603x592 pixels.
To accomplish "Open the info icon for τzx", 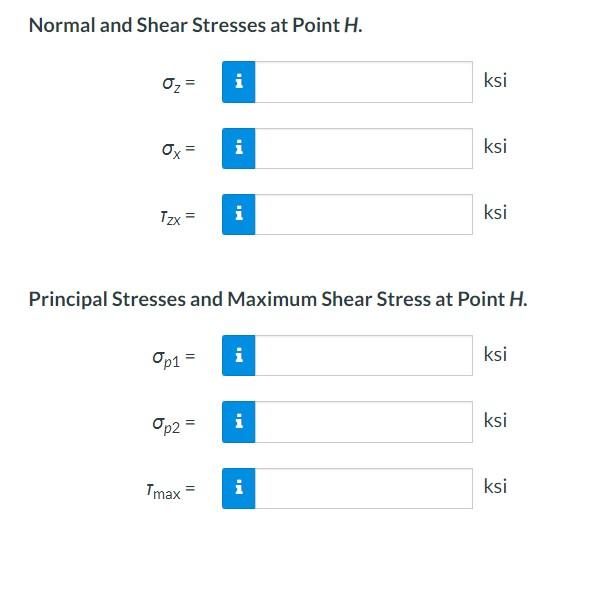I will 238,214.
